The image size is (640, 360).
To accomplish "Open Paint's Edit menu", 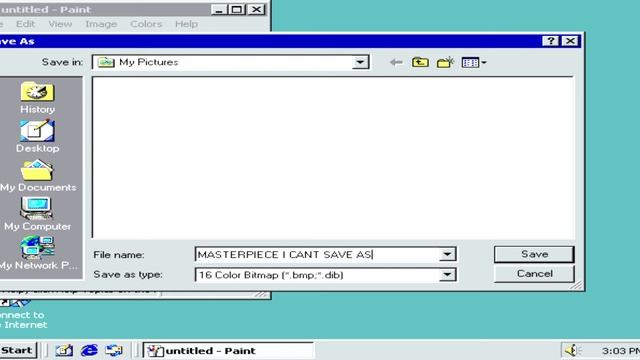I will point(25,24).
